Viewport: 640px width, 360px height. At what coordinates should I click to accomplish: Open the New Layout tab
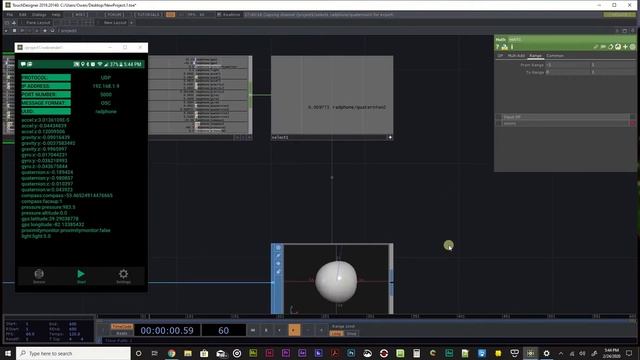(x=115, y=22)
